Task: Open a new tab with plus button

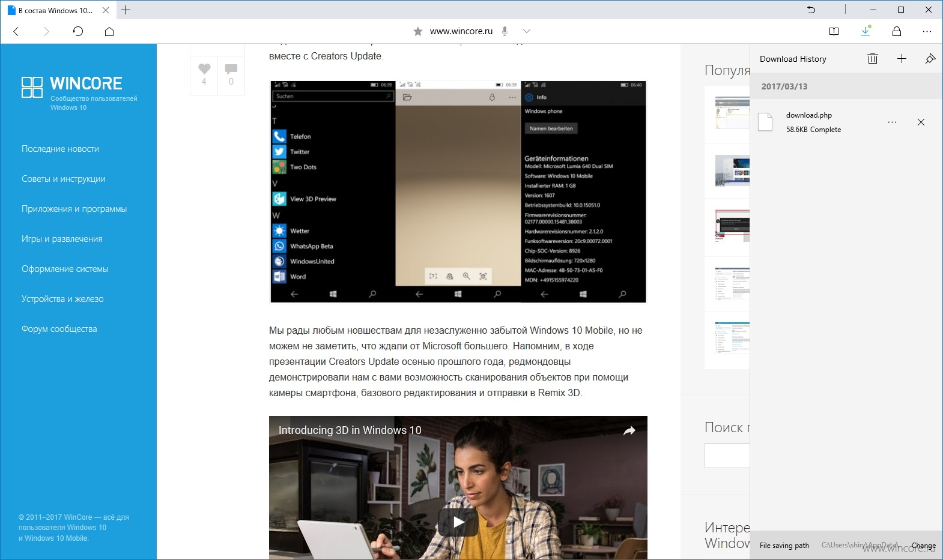Action: click(x=126, y=10)
